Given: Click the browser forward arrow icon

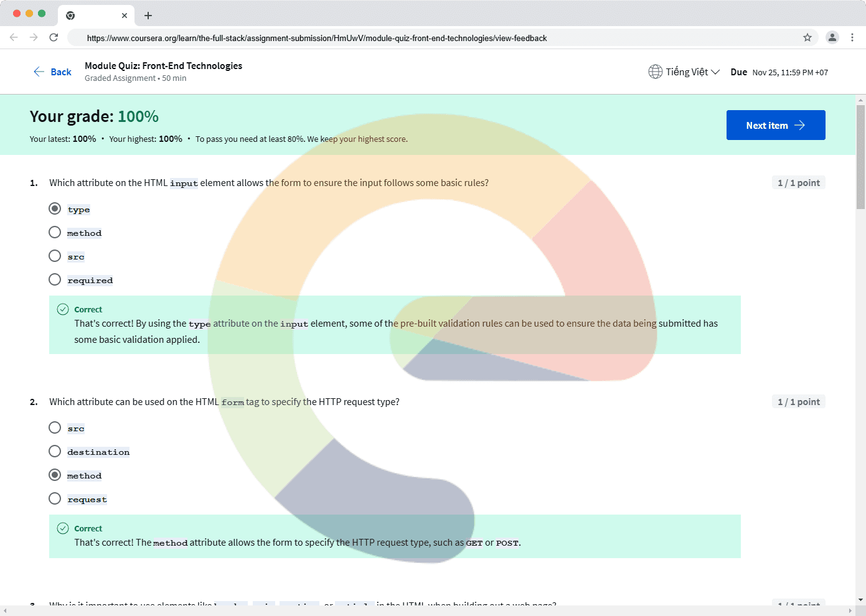Looking at the screenshot, I should tap(34, 37).
